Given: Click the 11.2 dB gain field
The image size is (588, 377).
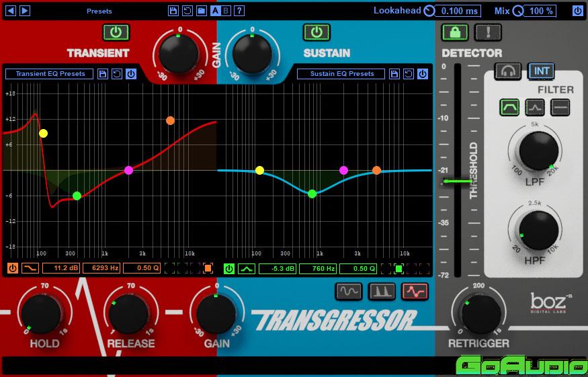Looking at the screenshot, I should [x=61, y=268].
